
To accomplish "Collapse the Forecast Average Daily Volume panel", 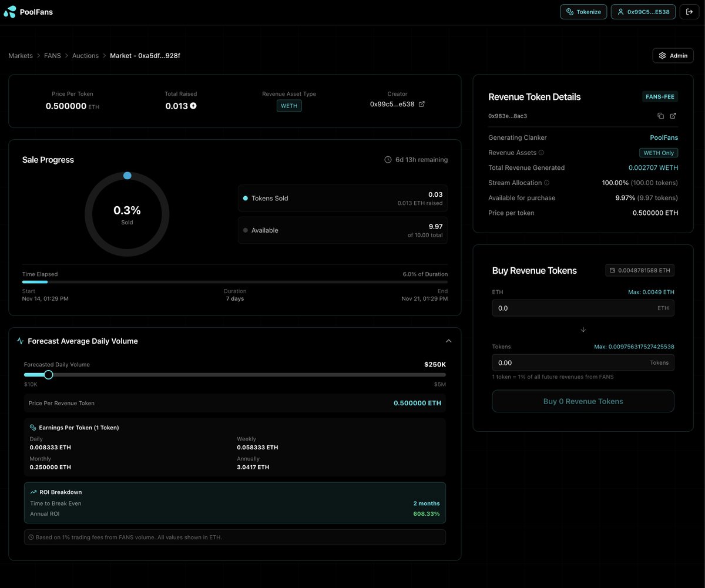I will pyautogui.click(x=448, y=341).
